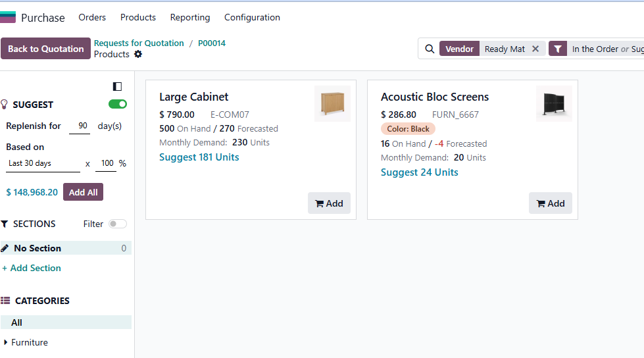Open the Last 30 days dropdown
Viewport: 644px width, 358px height.
click(x=43, y=164)
